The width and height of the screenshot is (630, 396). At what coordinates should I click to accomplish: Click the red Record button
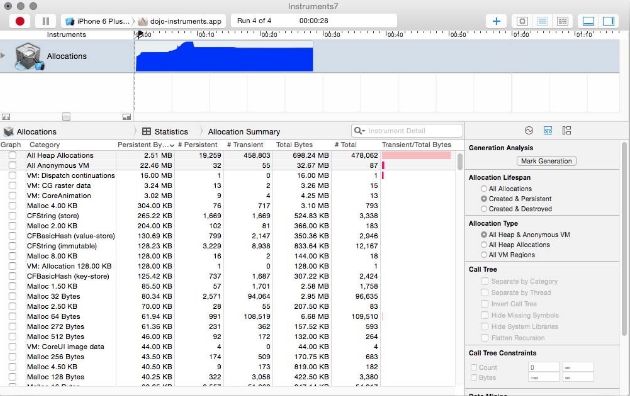(20, 21)
